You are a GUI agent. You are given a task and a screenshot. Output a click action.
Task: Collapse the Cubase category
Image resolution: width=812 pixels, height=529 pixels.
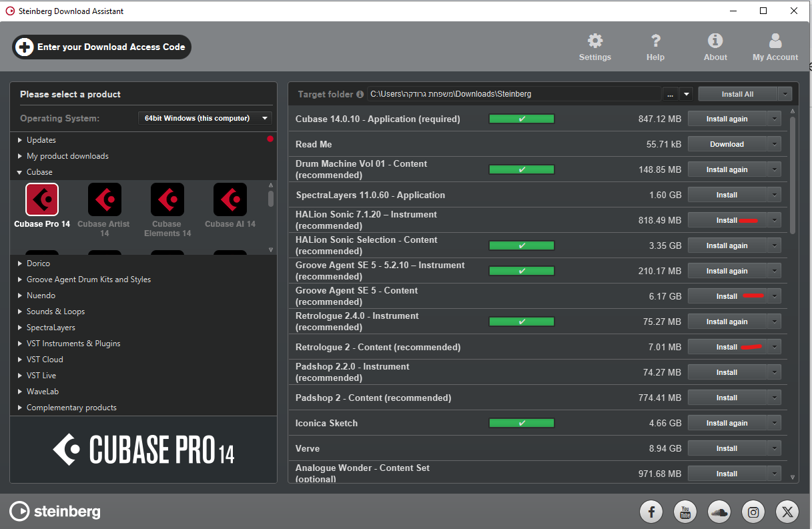point(20,172)
